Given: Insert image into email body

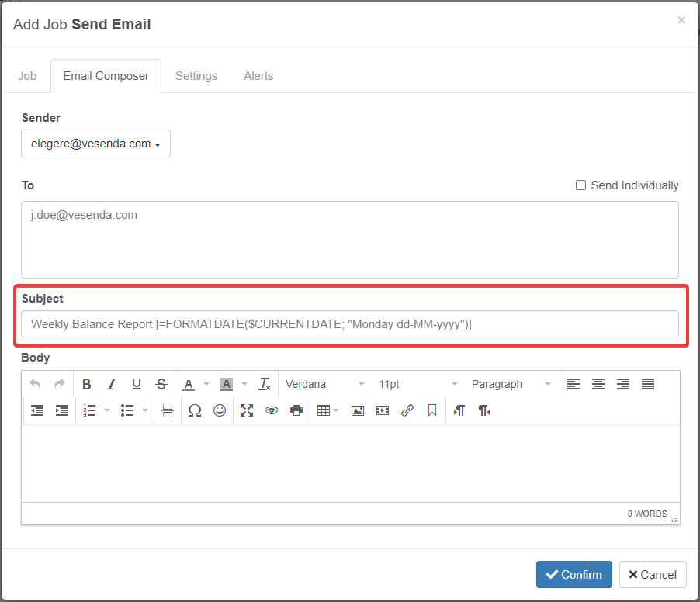Looking at the screenshot, I should pyautogui.click(x=358, y=410).
